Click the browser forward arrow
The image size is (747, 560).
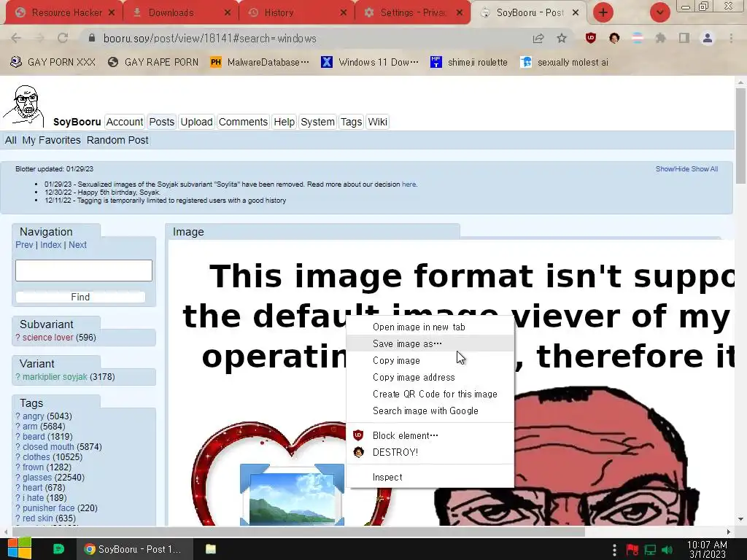[39, 39]
